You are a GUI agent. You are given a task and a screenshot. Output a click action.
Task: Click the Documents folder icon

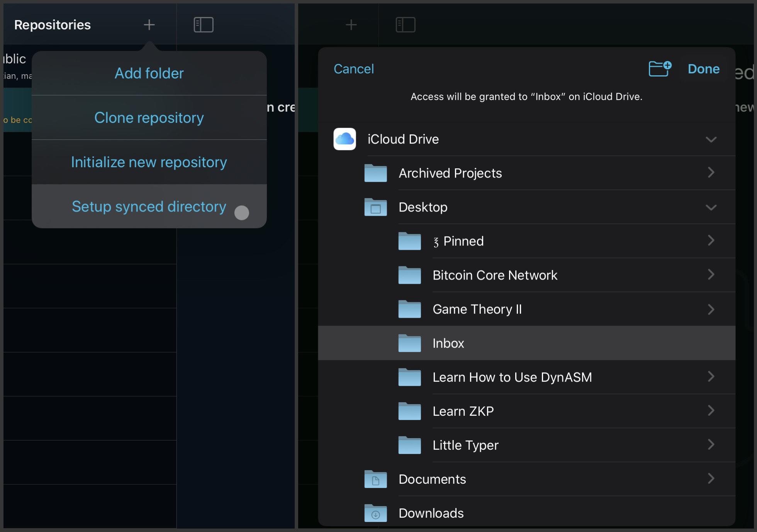pos(375,479)
